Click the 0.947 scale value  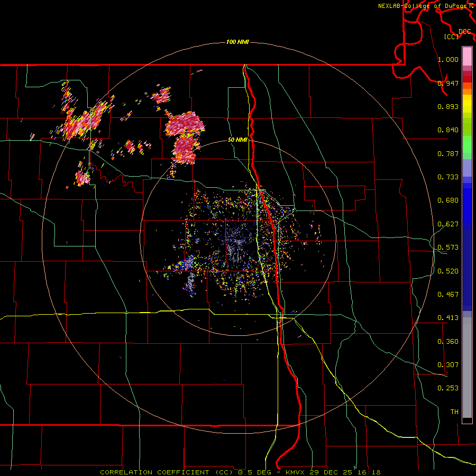pos(448,83)
